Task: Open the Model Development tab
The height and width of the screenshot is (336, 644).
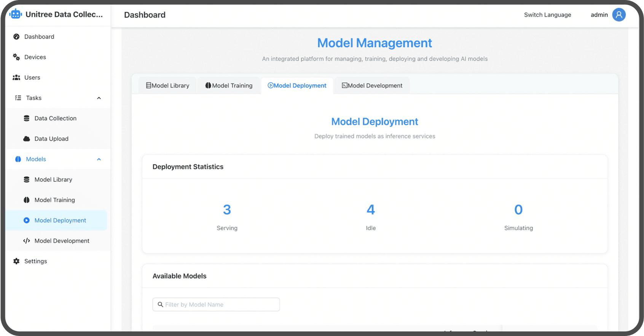Action: (372, 86)
